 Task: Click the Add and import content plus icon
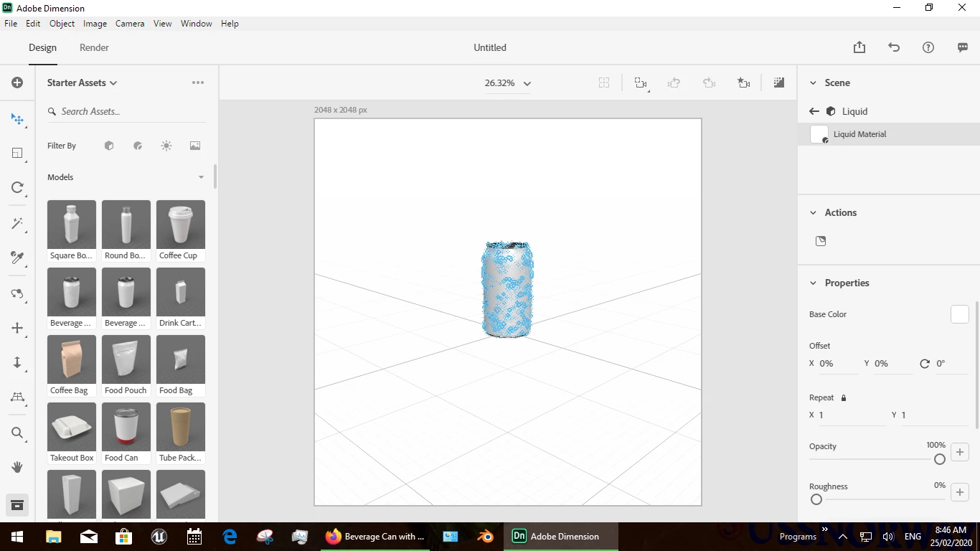point(17,83)
